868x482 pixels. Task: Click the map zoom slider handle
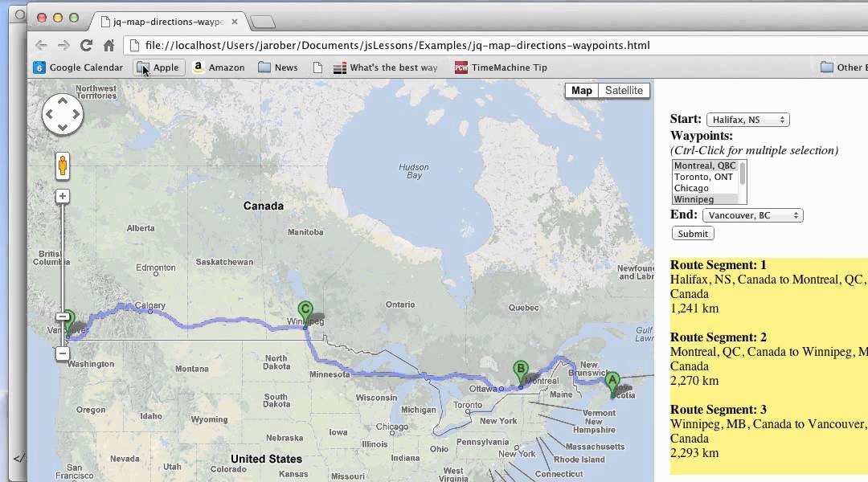[63, 317]
